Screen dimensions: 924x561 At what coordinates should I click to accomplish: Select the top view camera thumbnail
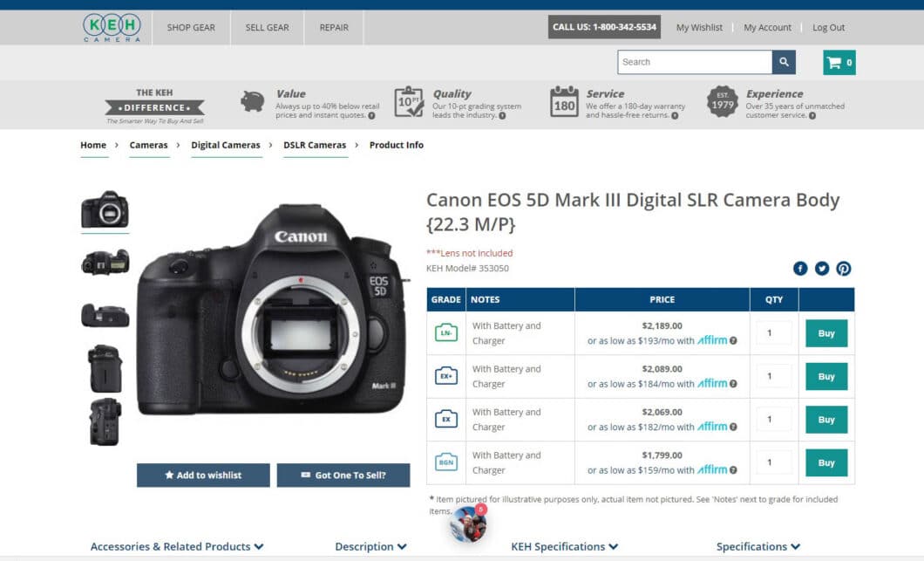[105, 262]
